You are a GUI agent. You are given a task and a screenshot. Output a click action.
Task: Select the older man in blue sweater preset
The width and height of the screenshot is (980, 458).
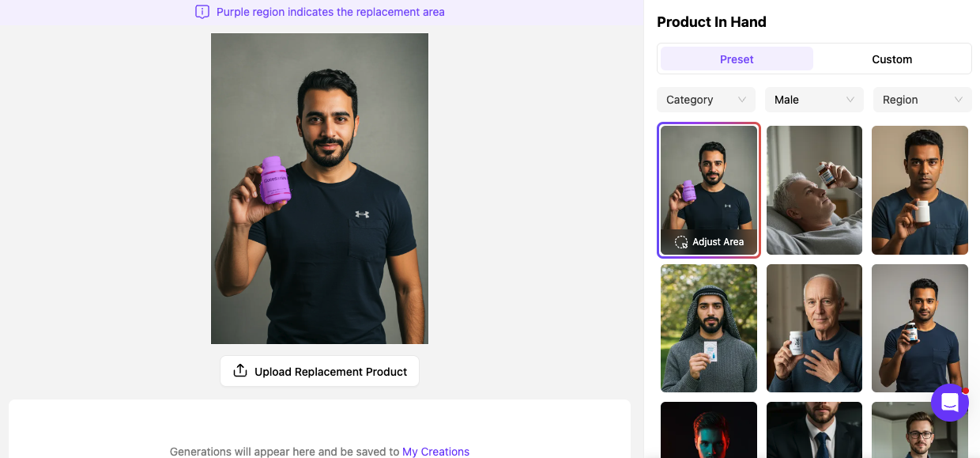pyautogui.click(x=814, y=328)
